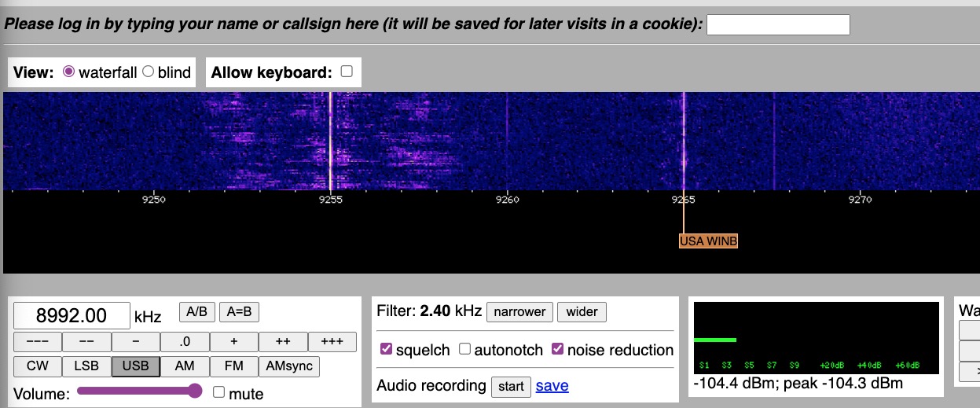Screen dimensions: 980x408
Task: Click the 9255 frequency scale label
Action: coord(330,200)
